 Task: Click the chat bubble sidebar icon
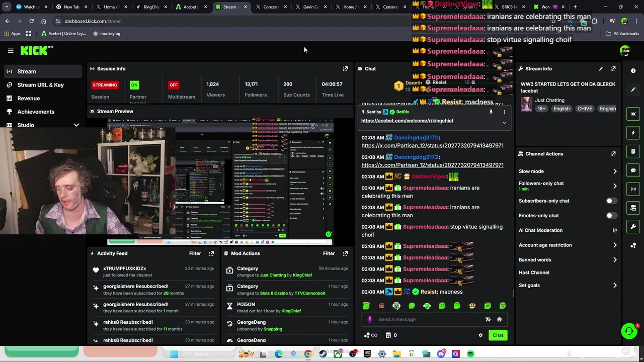[633, 170]
